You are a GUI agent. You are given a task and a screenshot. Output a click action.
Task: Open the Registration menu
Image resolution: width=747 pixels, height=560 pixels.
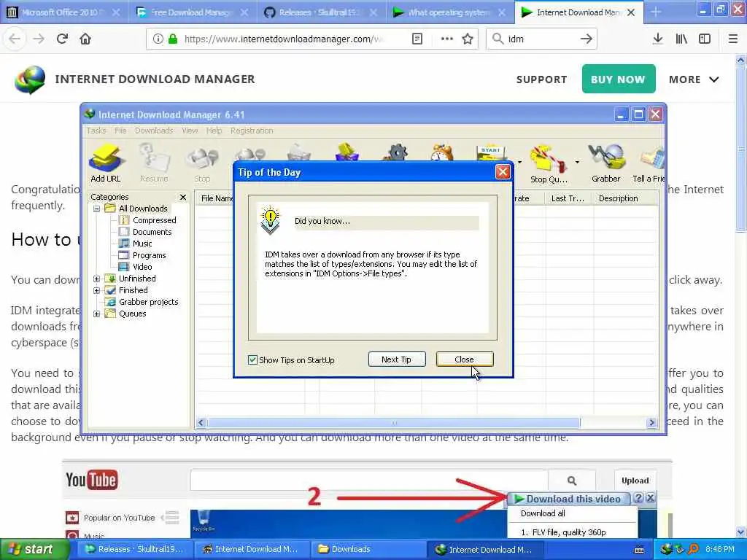pyautogui.click(x=252, y=131)
